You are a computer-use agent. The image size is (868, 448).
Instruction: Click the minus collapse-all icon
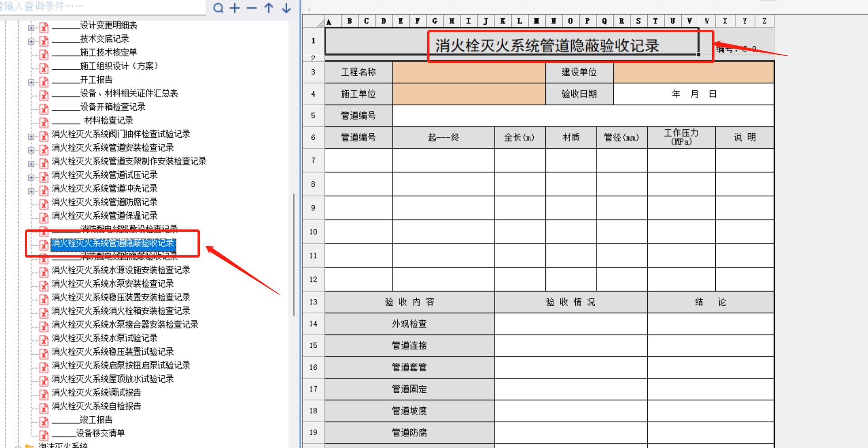(x=251, y=8)
